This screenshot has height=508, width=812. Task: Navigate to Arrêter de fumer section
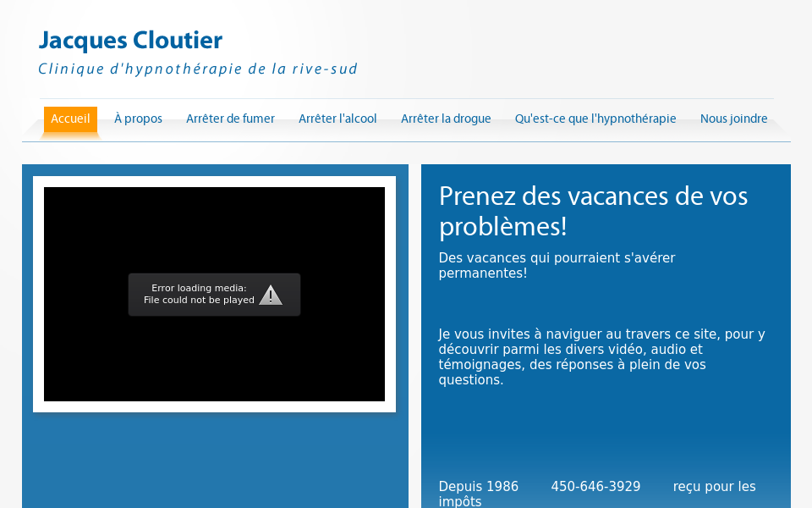(230, 119)
